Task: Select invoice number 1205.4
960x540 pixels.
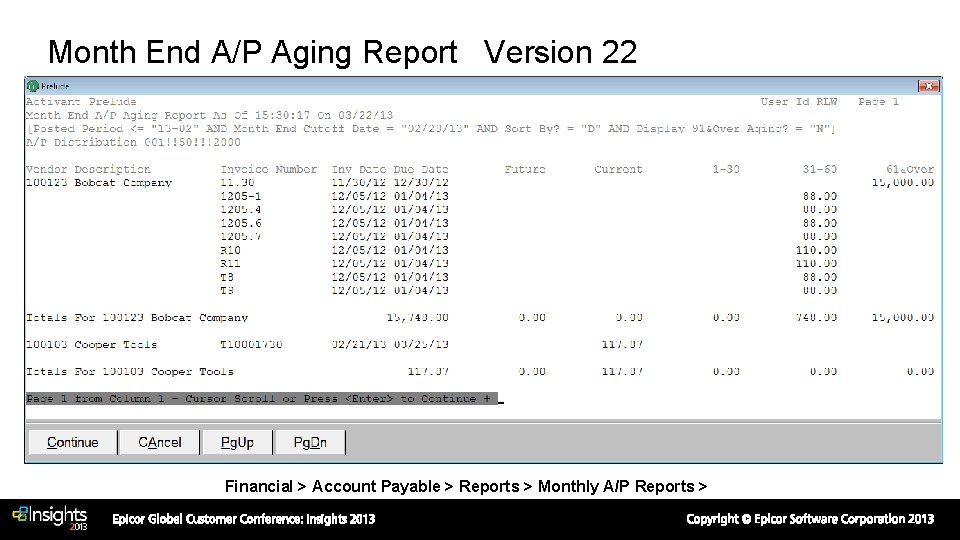Action: pos(241,209)
